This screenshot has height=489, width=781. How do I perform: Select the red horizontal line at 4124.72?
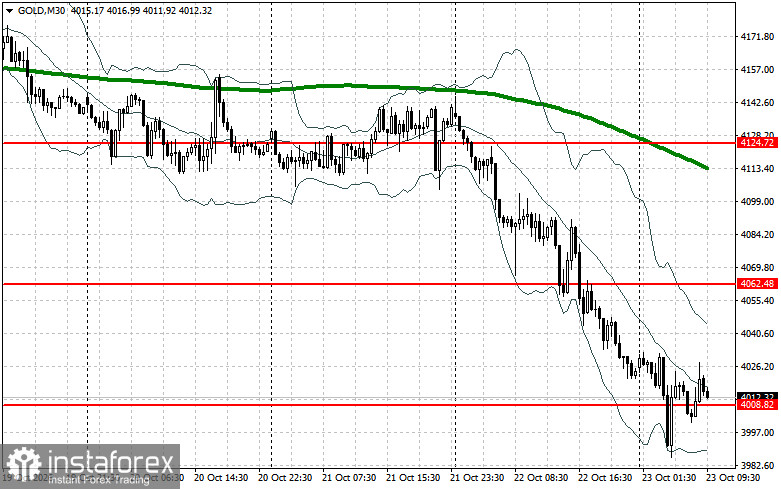[x=369, y=143]
